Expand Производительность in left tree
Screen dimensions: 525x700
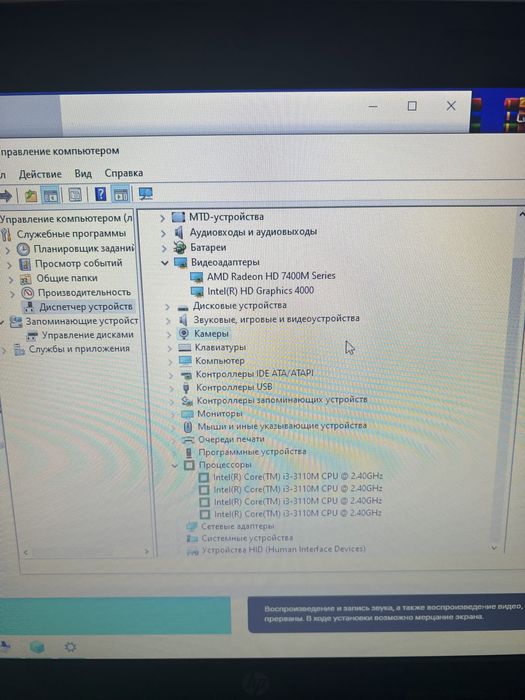pyautogui.click(x=12, y=294)
